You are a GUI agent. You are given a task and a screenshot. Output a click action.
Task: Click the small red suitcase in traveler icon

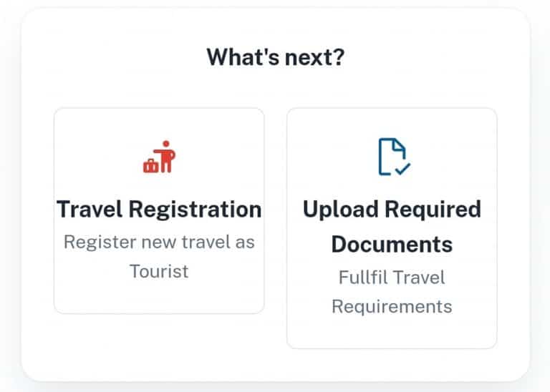click(x=150, y=165)
